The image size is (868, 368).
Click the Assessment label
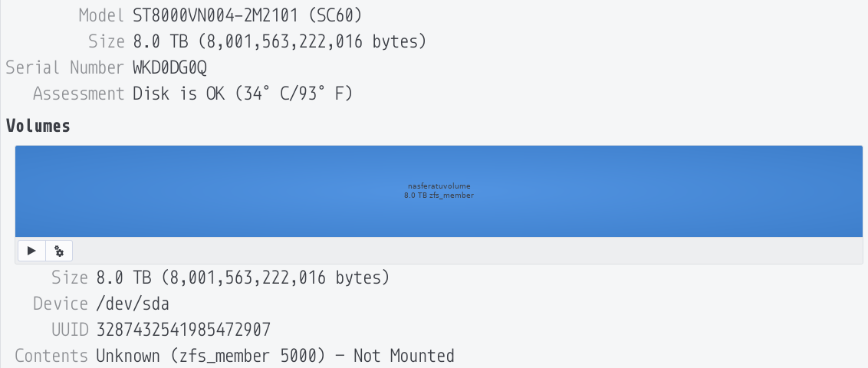79,94
